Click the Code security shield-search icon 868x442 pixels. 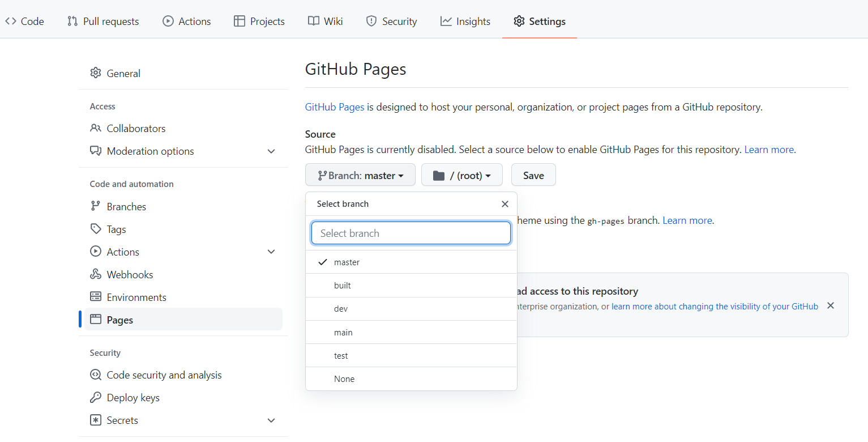click(96, 375)
